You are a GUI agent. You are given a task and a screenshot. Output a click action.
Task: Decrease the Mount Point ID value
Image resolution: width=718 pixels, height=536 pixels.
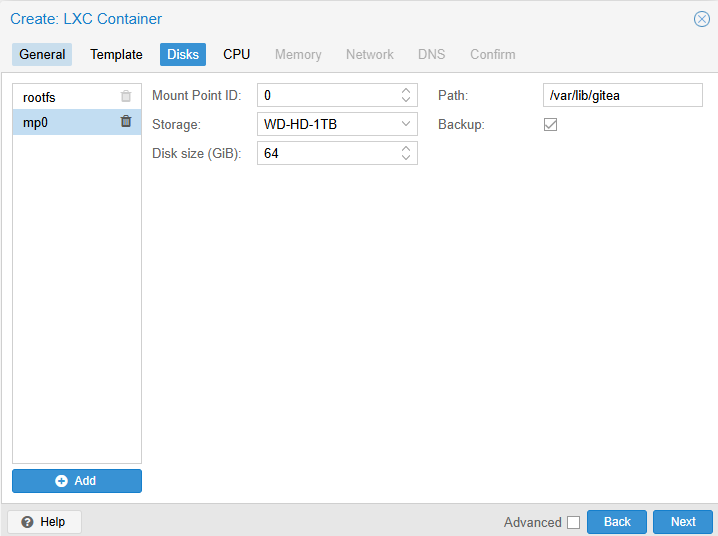(x=406, y=100)
